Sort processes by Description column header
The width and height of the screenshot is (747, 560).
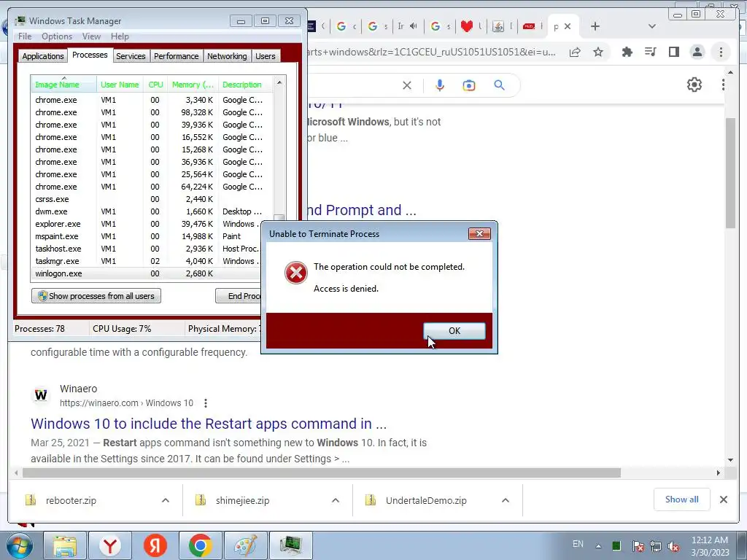(x=245, y=85)
